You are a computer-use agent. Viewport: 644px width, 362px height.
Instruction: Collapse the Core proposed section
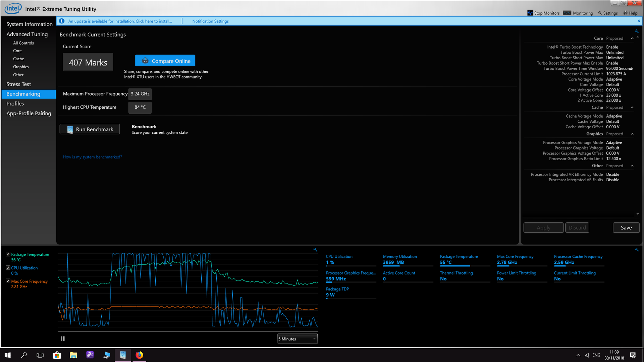(632, 38)
